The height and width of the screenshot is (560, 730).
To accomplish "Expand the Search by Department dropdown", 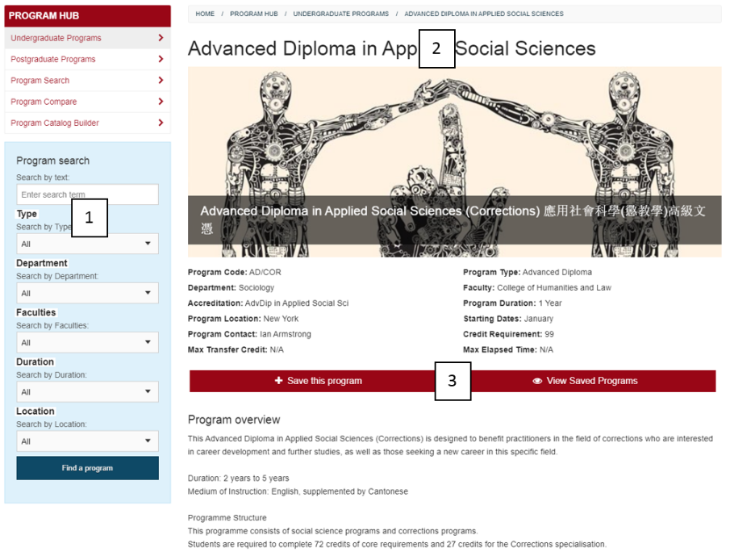I will coord(87,293).
